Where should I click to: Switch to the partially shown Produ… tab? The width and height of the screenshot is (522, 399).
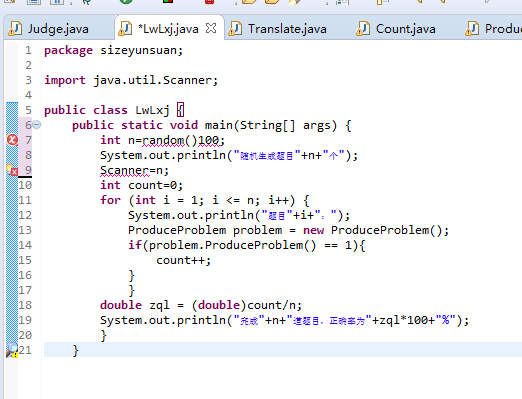pyautogui.click(x=493, y=29)
